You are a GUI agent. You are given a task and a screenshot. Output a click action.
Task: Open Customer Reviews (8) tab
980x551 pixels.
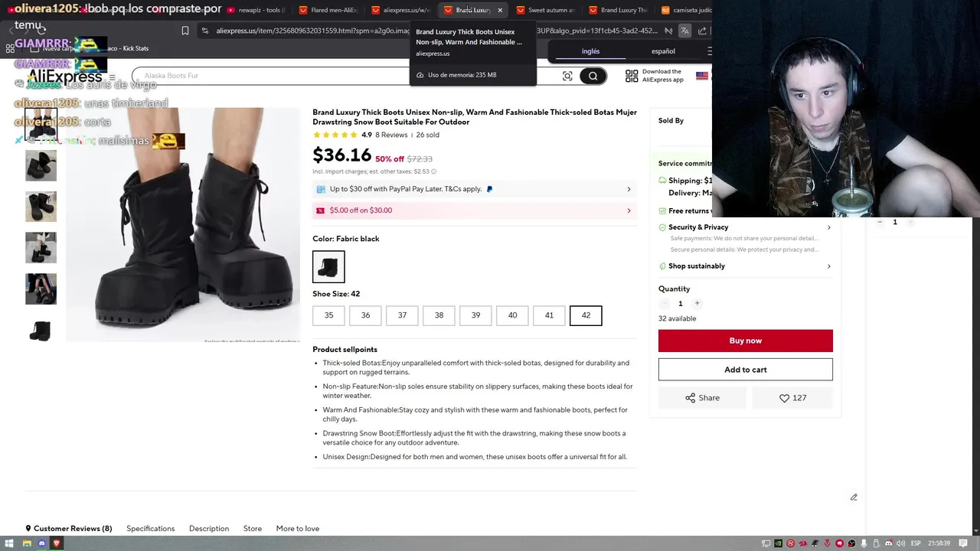69,529
